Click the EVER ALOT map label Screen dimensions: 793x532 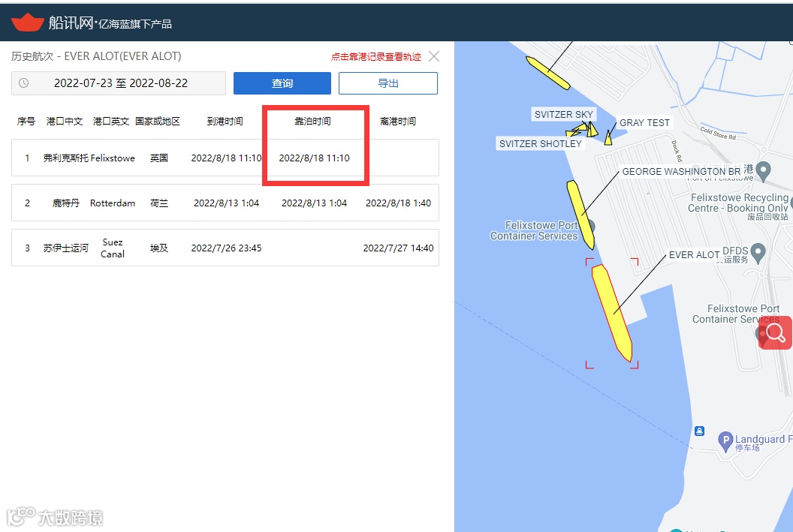coord(694,255)
